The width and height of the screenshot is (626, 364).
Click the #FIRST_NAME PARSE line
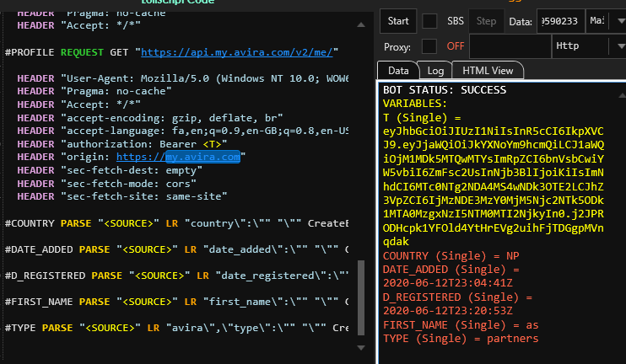(x=176, y=302)
